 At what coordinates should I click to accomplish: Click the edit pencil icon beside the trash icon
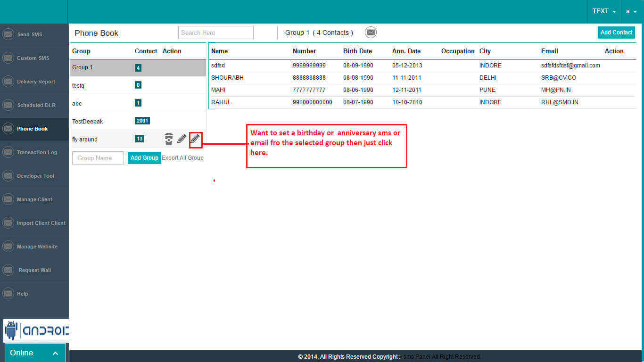[x=182, y=139]
